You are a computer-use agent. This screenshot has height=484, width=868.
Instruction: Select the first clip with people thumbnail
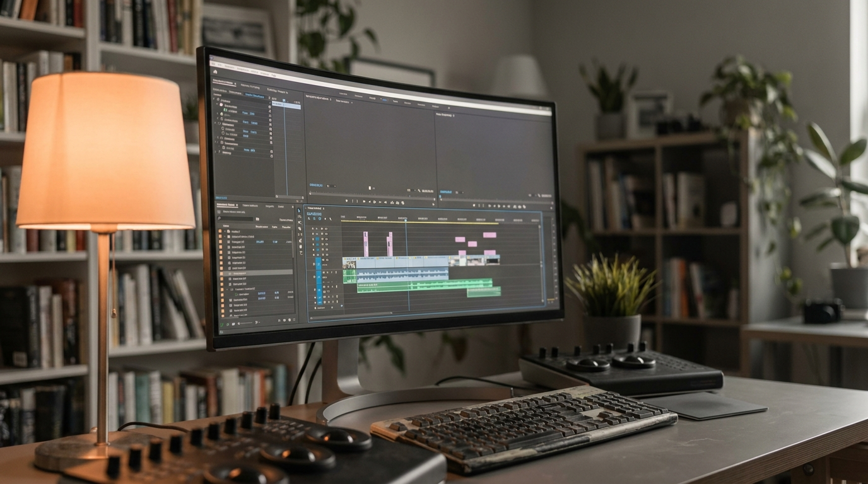349,263
